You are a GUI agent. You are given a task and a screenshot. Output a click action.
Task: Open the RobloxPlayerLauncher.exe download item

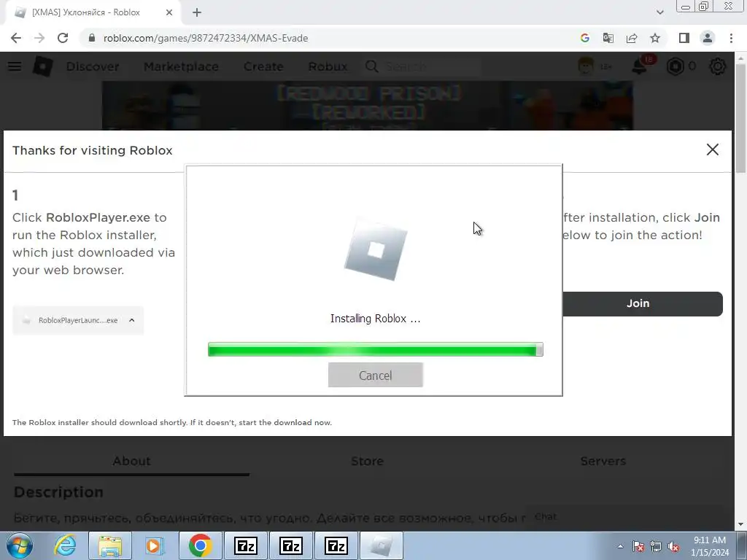click(x=78, y=321)
